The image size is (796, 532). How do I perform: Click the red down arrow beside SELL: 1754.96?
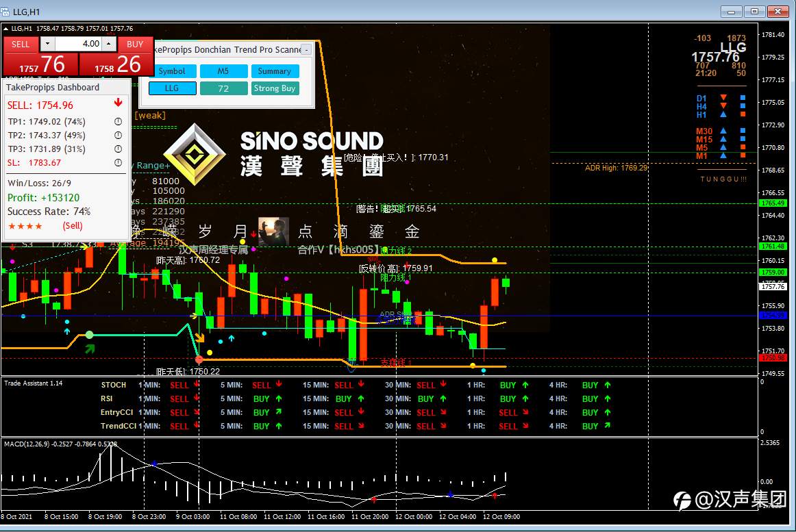pos(119,103)
